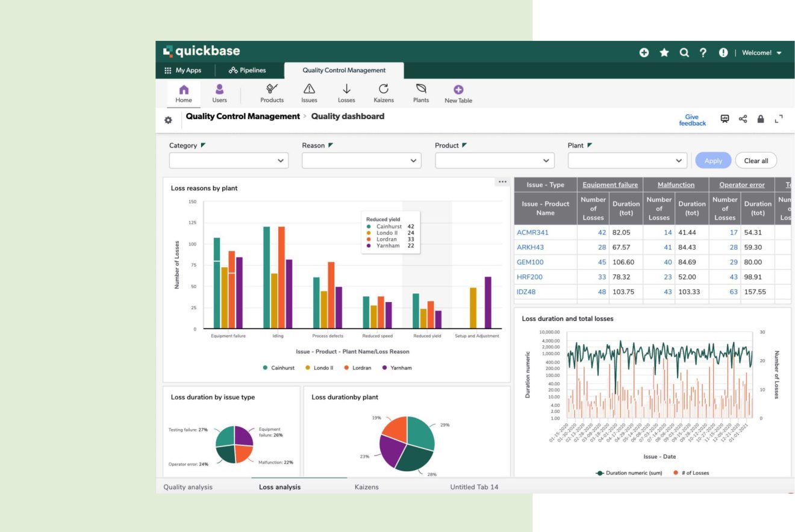
Task: Click the share icon near feedback
Action: 743,119
